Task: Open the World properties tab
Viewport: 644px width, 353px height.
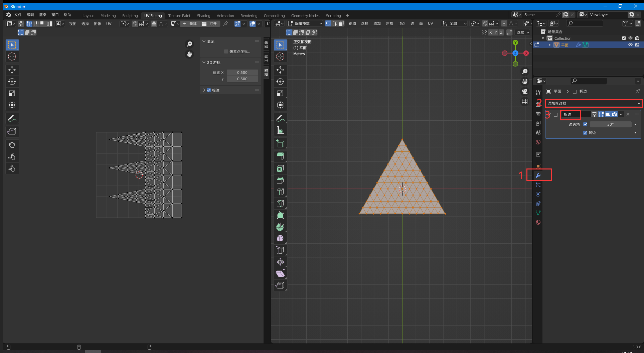Action: [538, 142]
